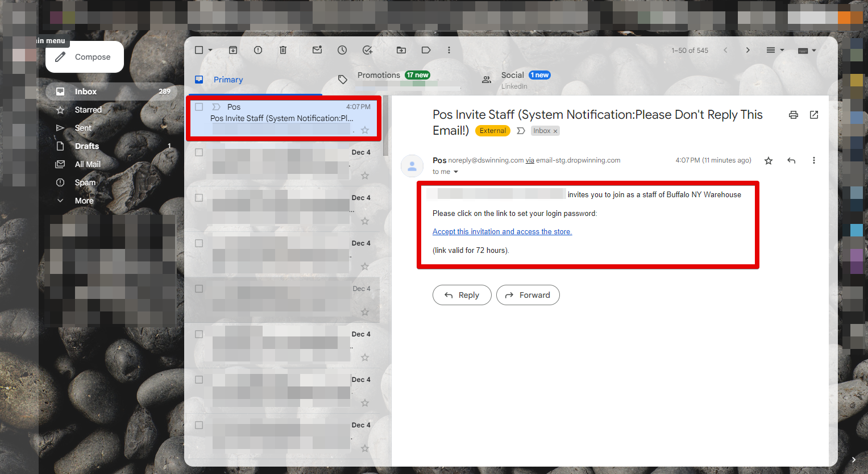This screenshot has height=474, width=868.
Task: Open message More three-dot menu
Action: pos(814,161)
